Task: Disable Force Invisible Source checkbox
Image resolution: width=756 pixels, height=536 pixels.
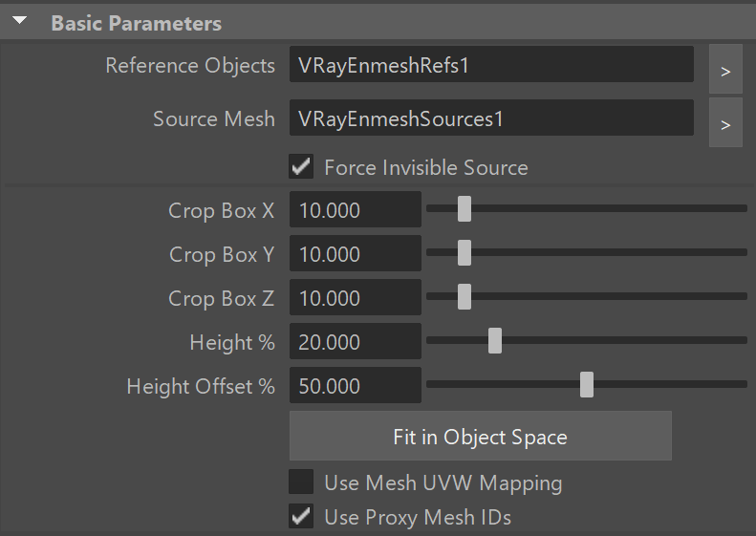Action: [301, 167]
